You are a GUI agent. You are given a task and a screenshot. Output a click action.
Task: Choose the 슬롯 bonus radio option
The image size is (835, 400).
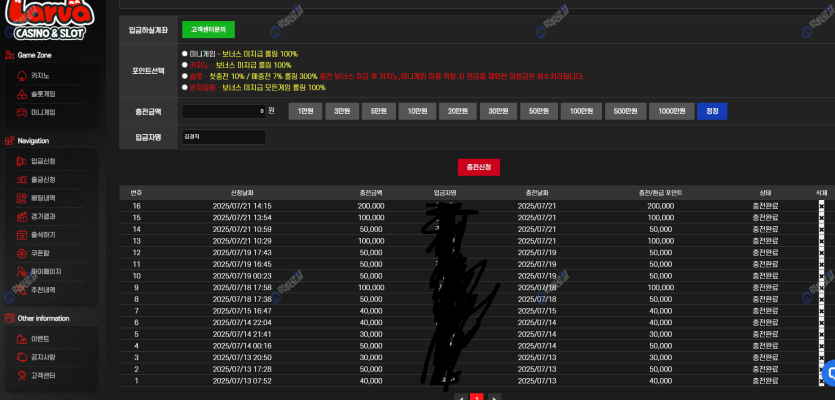[x=184, y=76]
